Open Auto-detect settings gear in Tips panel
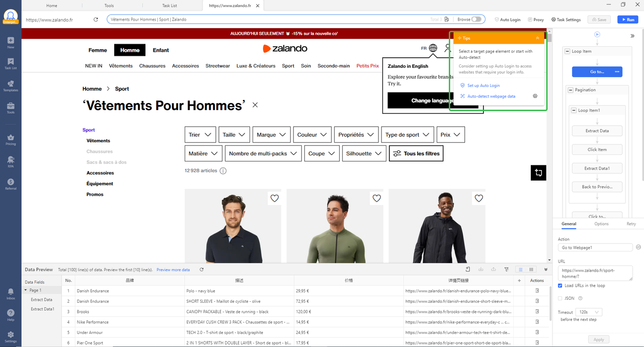 (535, 96)
